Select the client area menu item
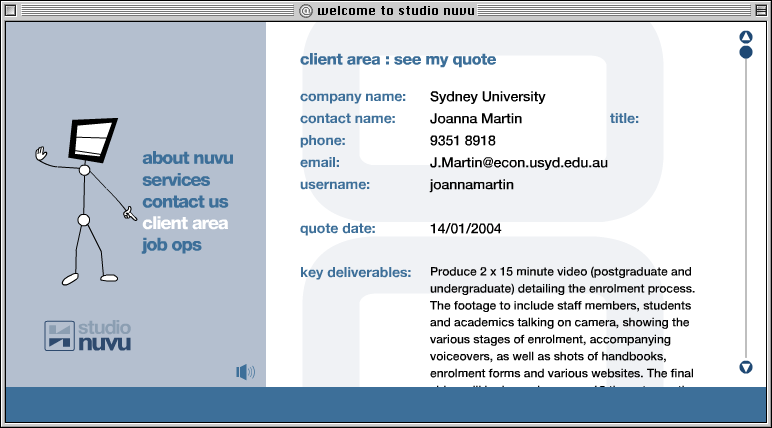The width and height of the screenshot is (772, 428). pos(185,223)
